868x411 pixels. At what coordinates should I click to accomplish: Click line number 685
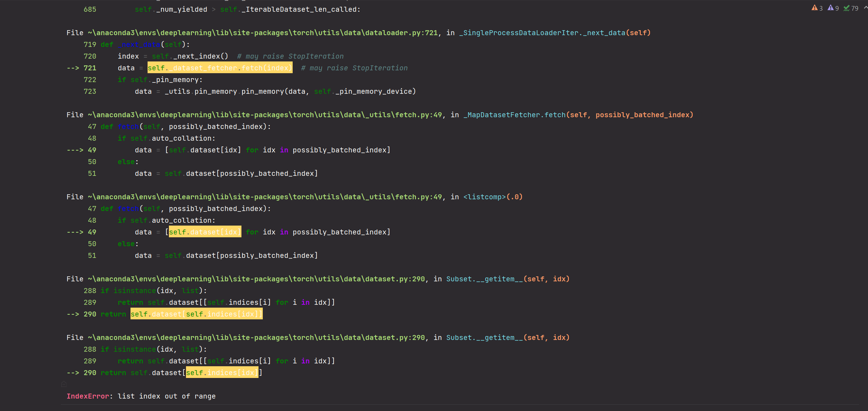point(90,9)
